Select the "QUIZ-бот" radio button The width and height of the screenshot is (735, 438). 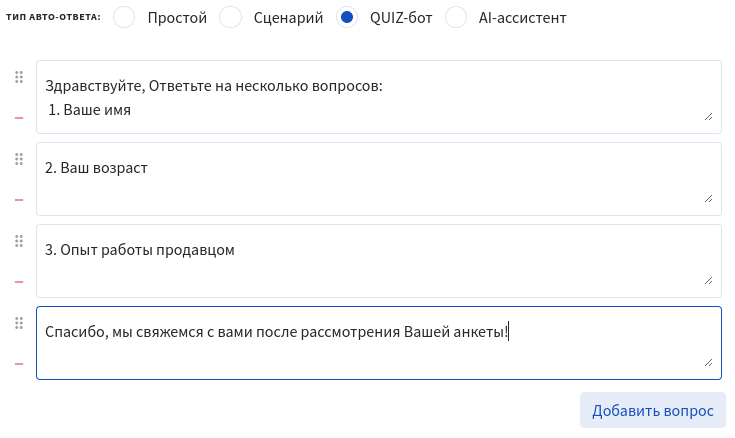coord(347,18)
